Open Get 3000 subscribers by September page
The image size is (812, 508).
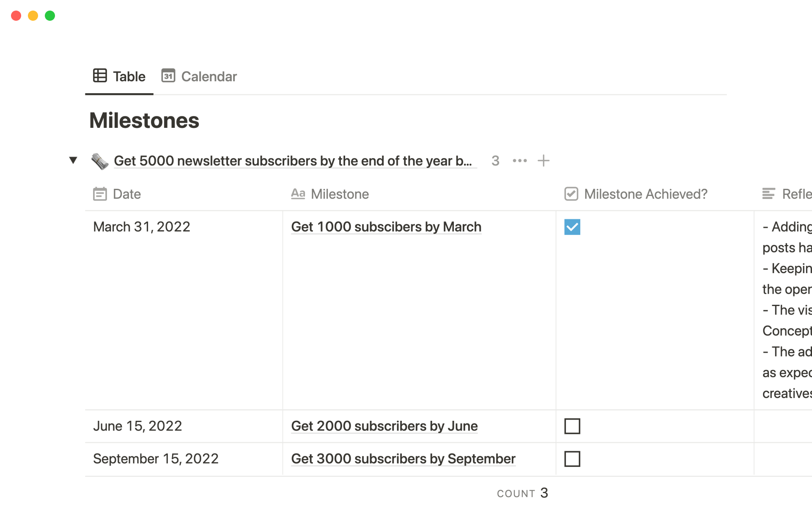pos(403,459)
